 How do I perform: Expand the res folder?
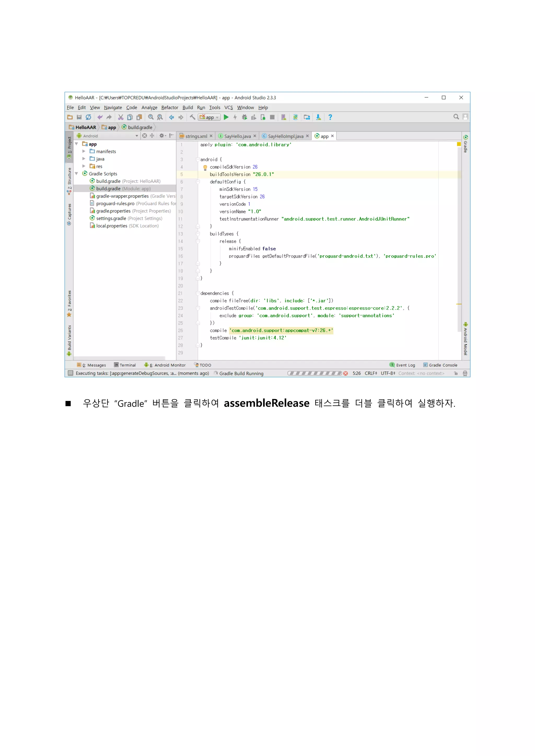click(x=84, y=166)
